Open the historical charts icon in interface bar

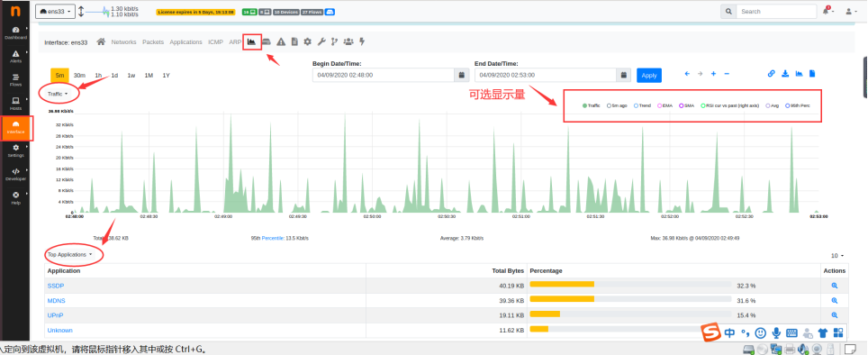252,41
